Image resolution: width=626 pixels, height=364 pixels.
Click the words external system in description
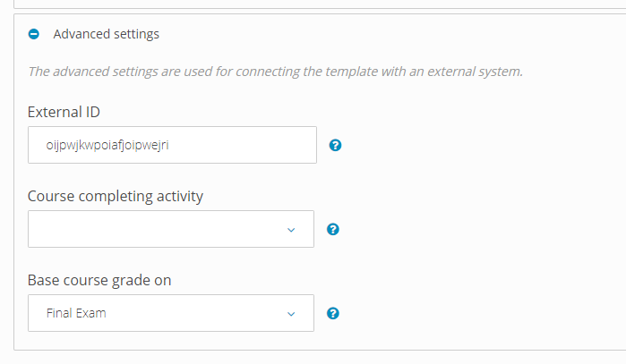point(475,72)
